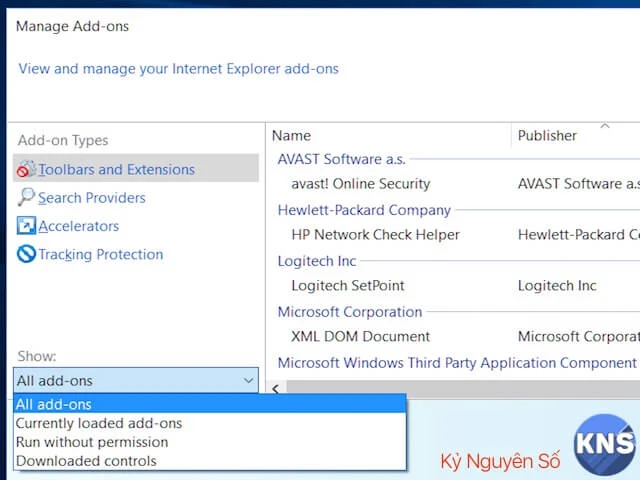Collapse the Hewlett-Packard Company group
640x480 pixels.
coord(364,210)
